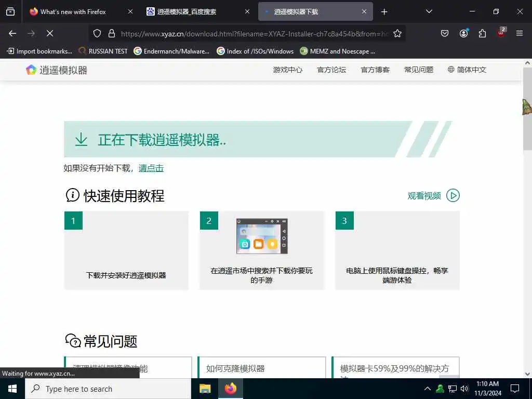This screenshot has height=399, width=532.
Task: Open Firefox account icon
Action: click(x=463, y=33)
